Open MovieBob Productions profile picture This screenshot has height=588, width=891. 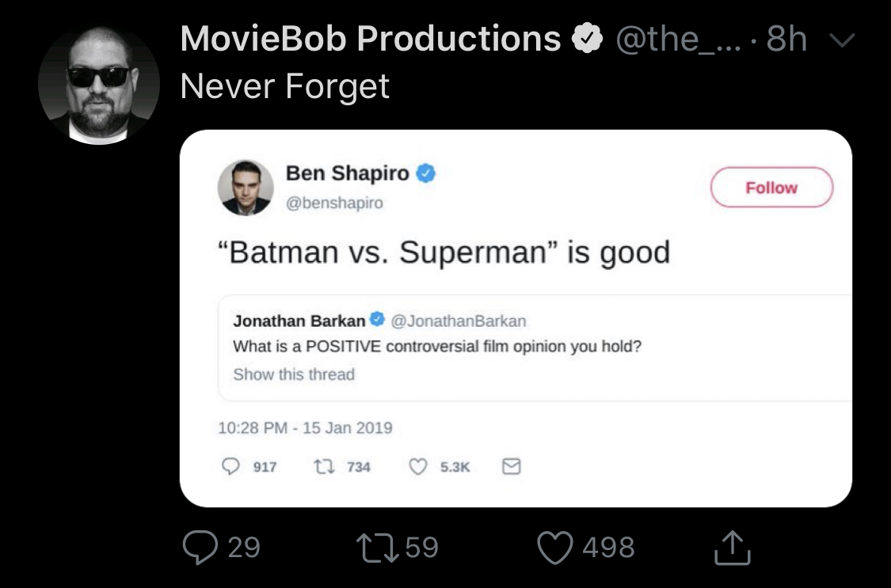pos(99,84)
